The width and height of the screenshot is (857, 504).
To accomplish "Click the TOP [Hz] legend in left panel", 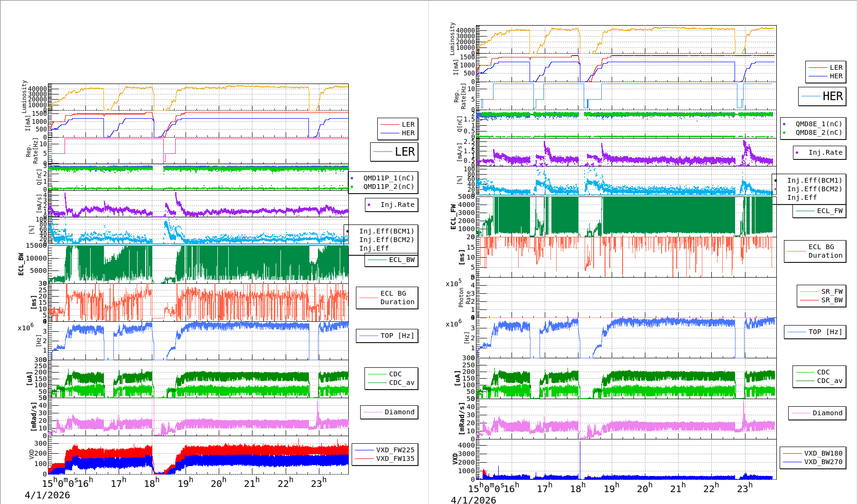I will coord(397,336).
